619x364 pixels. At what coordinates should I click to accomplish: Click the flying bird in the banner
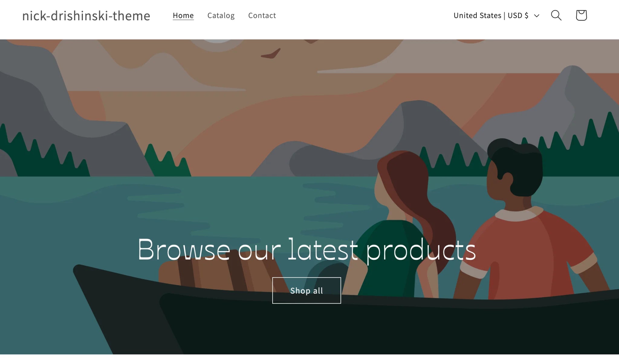[x=271, y=54]
